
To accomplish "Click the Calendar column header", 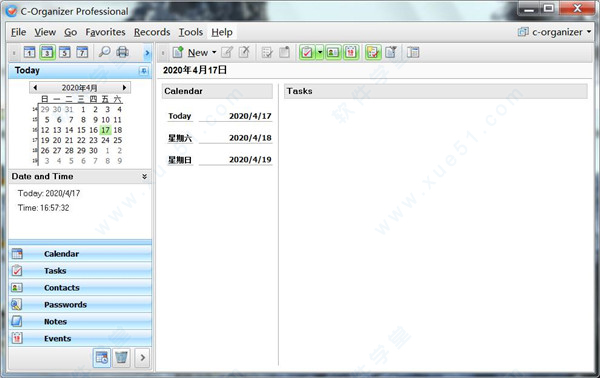I will [217, 91].
